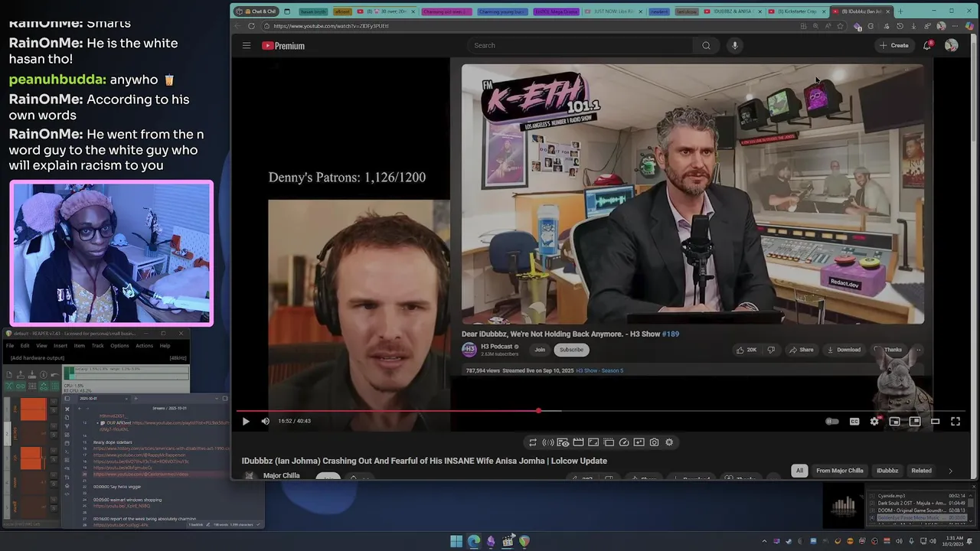Viewport: 980px width, 551px height.
Task: Open the File menu in REAPER
Action: 10,346
